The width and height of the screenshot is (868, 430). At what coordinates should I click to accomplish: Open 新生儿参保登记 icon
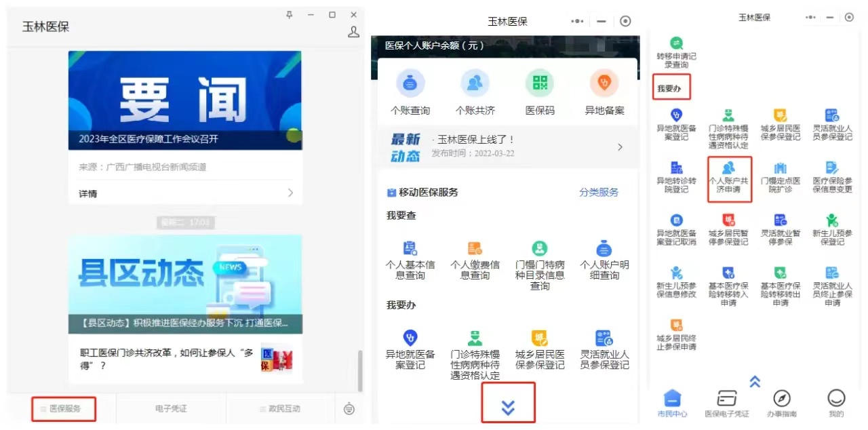(x=832, y=220)
